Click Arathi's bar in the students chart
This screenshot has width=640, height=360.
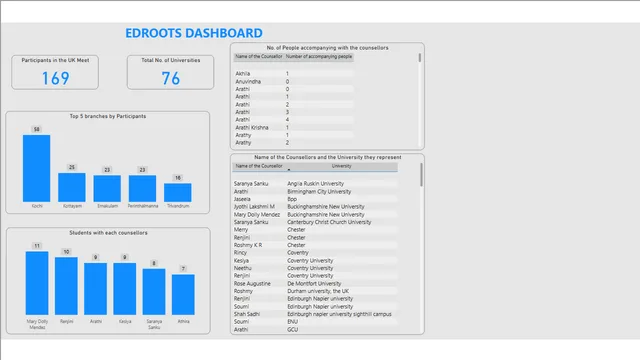[x=96, y=289]
